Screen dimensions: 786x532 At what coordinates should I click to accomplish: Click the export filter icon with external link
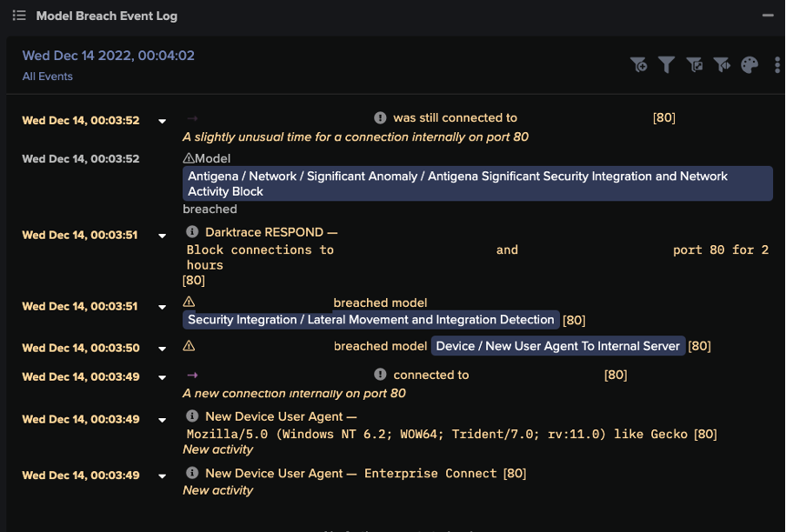(694, 64)
